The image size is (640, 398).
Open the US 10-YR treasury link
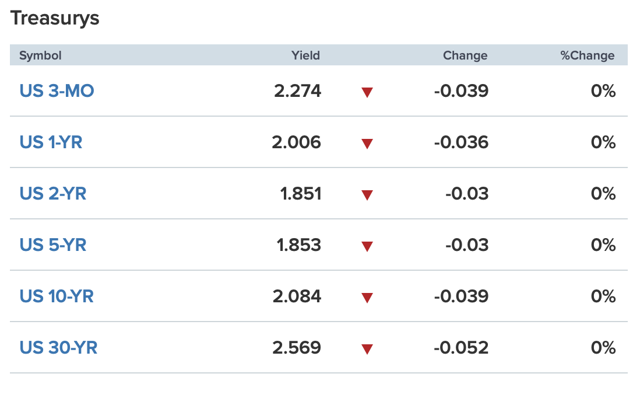tap(57, 296)
